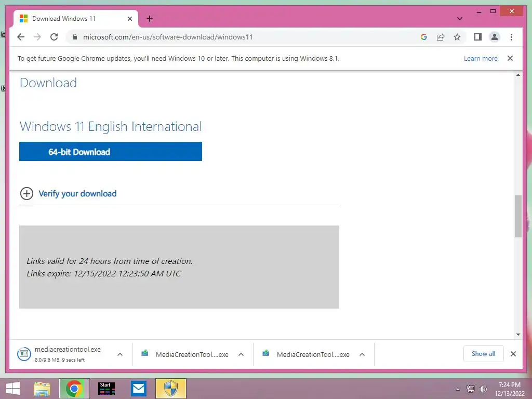Screen dimensions: 532x399
Task: Open File Explorer from the taskbar
Action: tap(42, 389)
